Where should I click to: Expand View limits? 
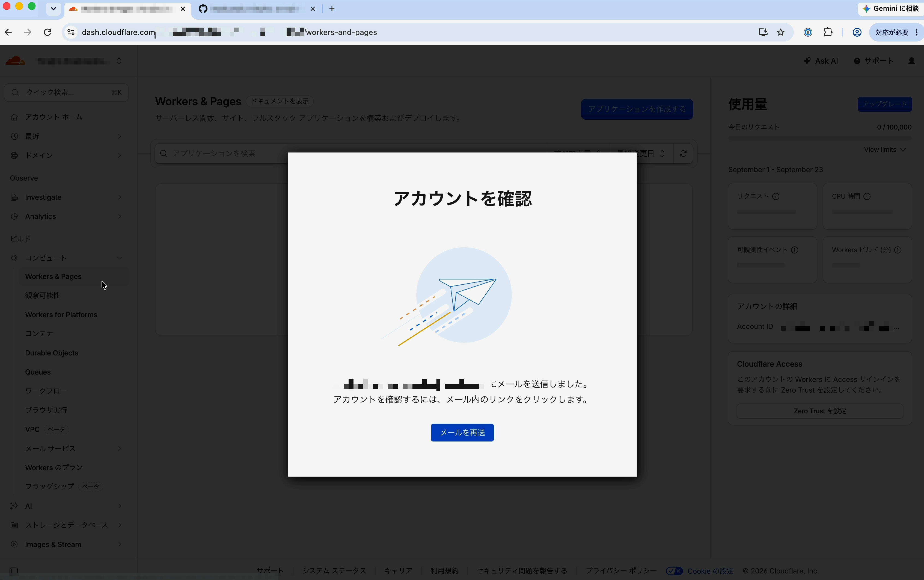[884, 150]
